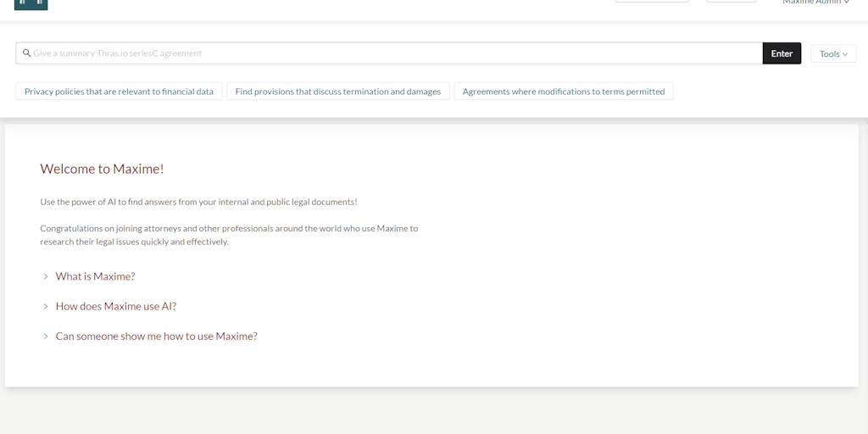Screen dimensions: 868x434
Task: Open the Tools dropdown menu
Action: (833, 53)
